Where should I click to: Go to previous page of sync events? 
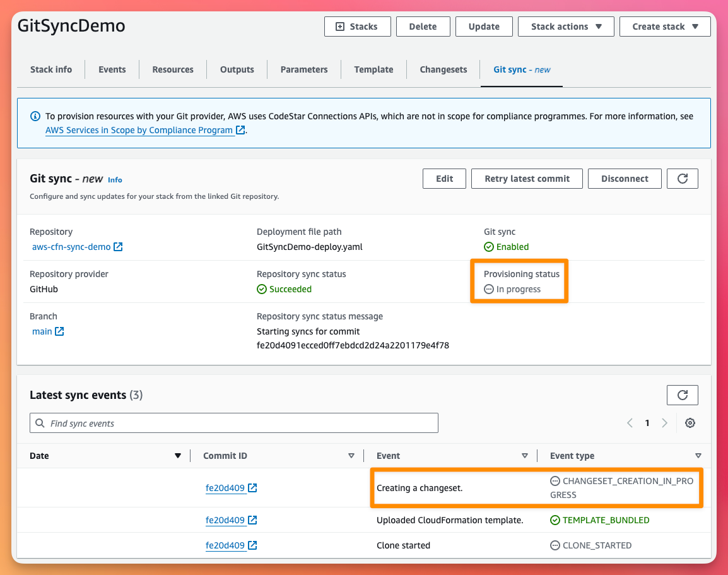coord(630,423)
